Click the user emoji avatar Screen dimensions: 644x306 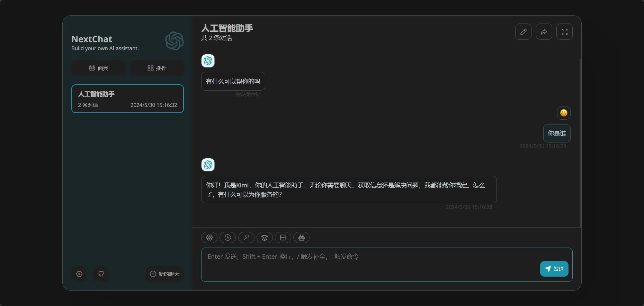pos(564,113)
